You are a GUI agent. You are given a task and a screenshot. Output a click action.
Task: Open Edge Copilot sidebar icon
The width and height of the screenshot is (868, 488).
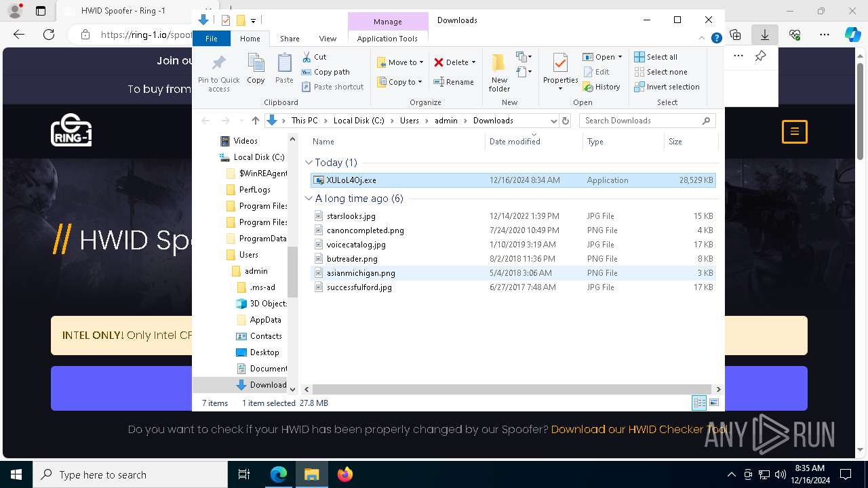852,35
